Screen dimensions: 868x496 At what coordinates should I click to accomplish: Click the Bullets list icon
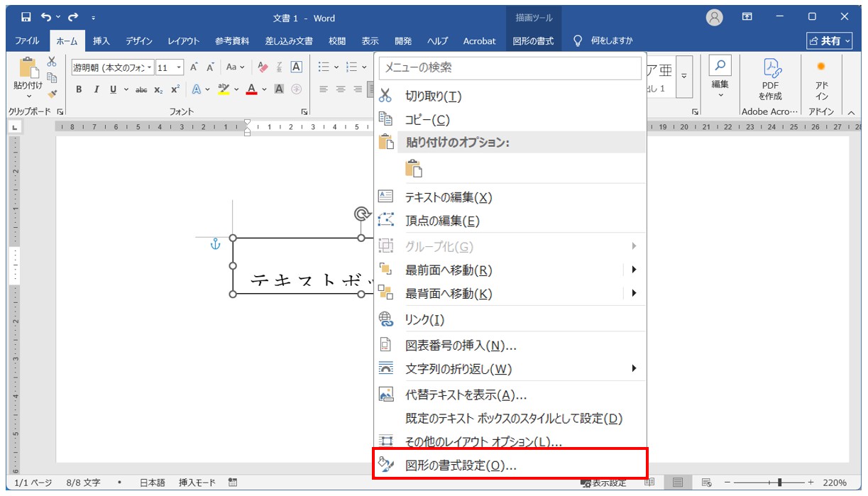324,67
